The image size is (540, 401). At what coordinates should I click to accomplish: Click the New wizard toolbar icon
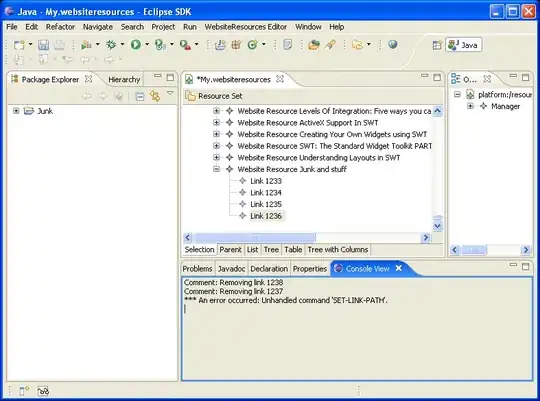click(x=19, y=45)
